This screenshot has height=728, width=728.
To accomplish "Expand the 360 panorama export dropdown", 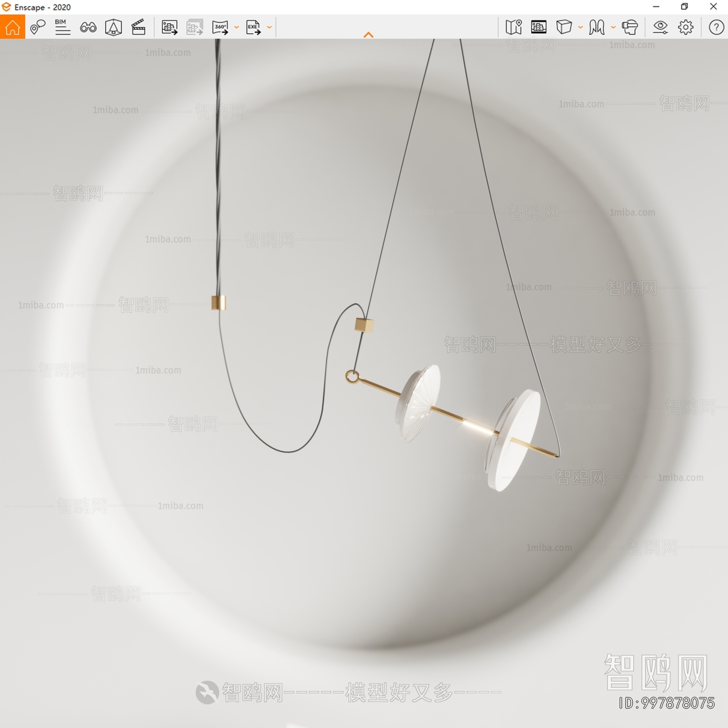I will pyautogui.click(x=237, y=27).
